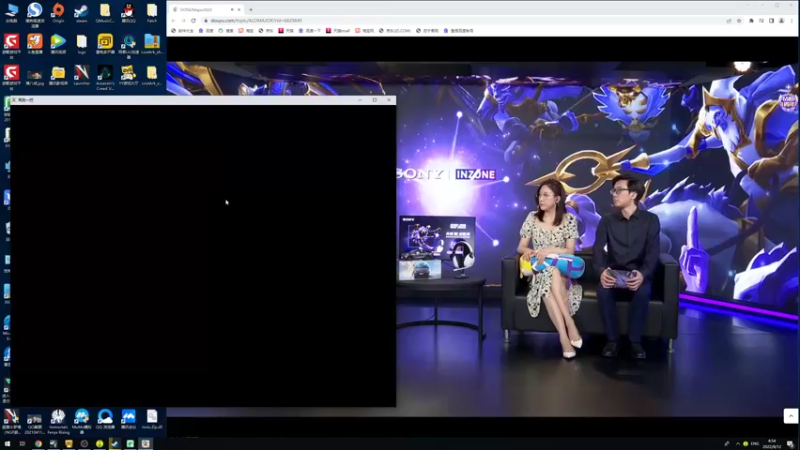Image resolution: width=800 pixels, height=450 pixels.
Task: Maximize the black foreground window
Action: pyautogui.click(x=374, y=100)
